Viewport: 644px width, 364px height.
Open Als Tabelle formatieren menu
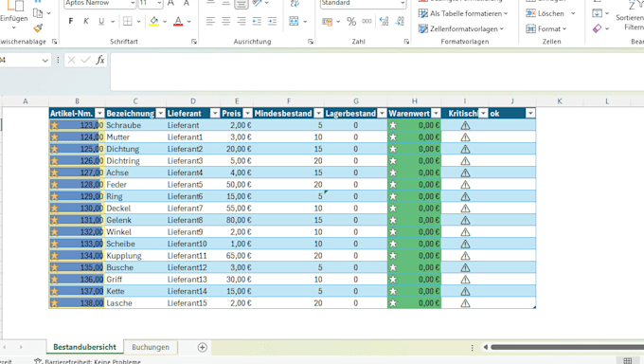[463, 13]
